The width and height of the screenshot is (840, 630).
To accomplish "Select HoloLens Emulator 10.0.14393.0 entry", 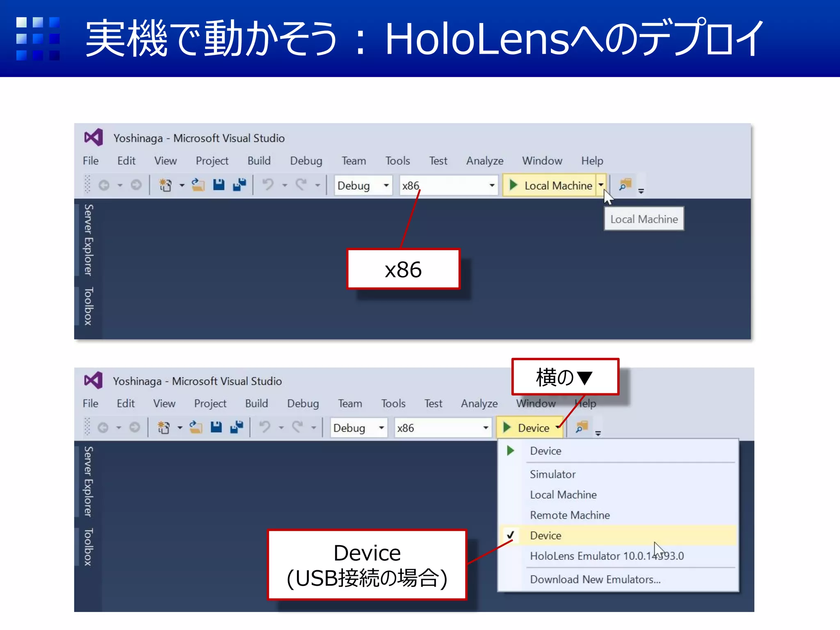I will coord(618,556).
